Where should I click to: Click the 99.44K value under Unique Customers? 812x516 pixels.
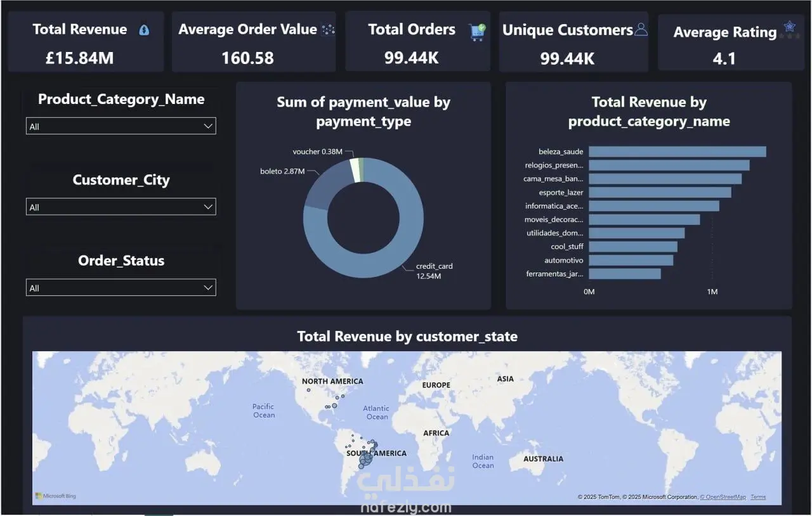[568, 59]
